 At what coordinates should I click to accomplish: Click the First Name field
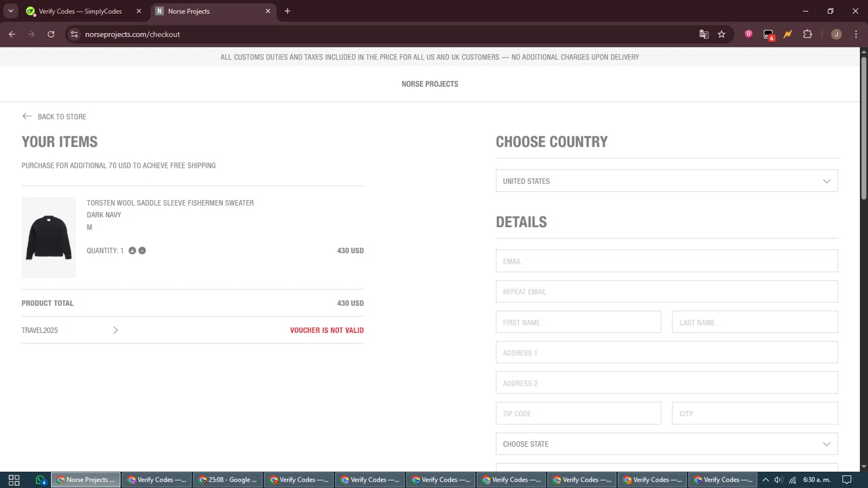[578, 322]
